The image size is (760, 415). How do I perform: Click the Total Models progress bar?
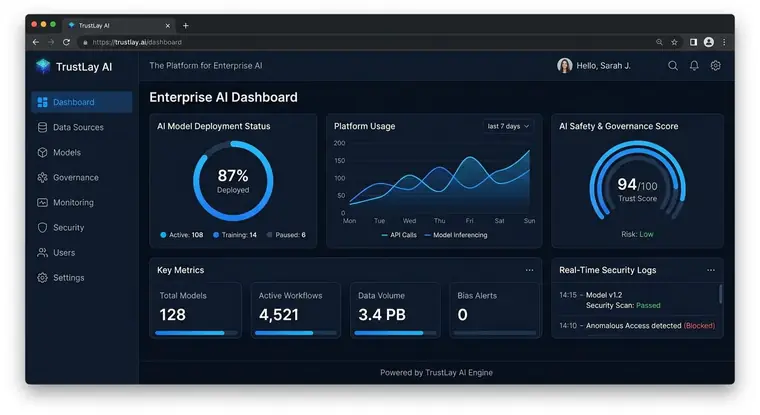196,333
